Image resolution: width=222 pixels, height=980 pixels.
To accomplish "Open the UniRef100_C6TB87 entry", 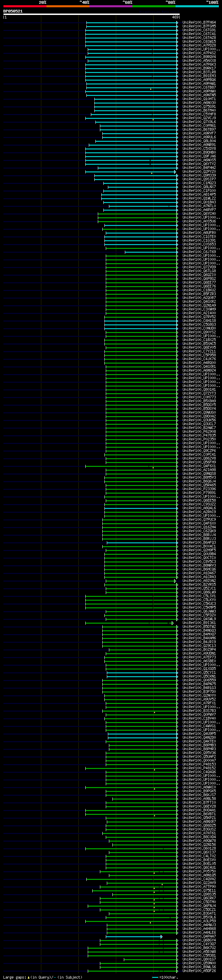I will pyautogui.click(x=199, y=88).
